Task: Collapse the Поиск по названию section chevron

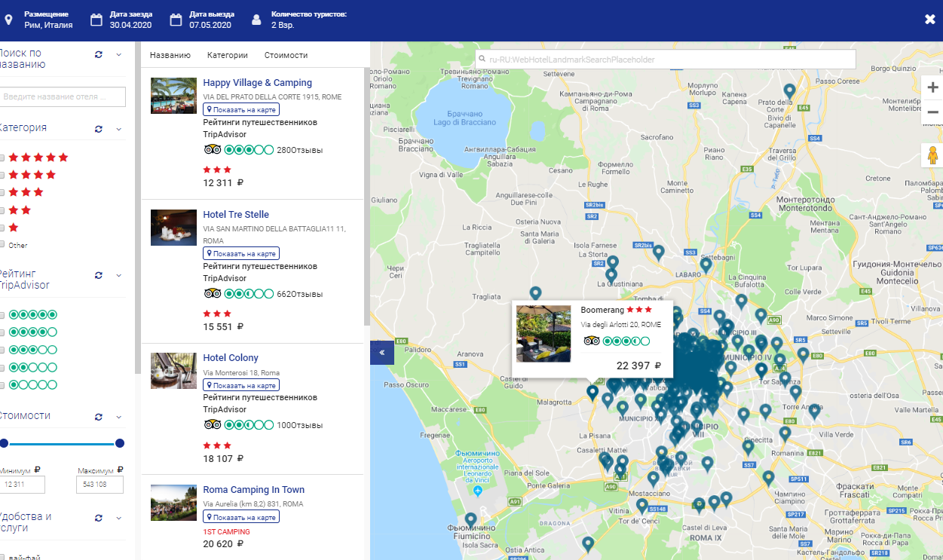Action: [118, 54]
